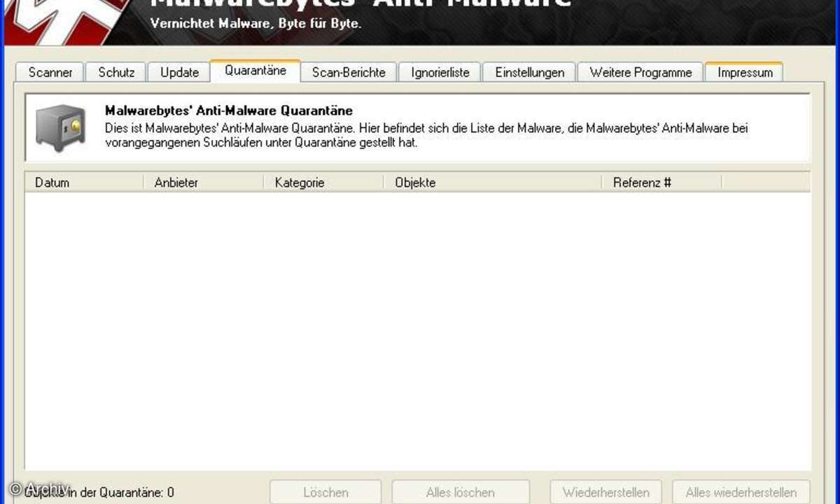The height and width of the screenshot is (504, 840).
Task: Open the Schutz tab
Action: pos(116,72)
